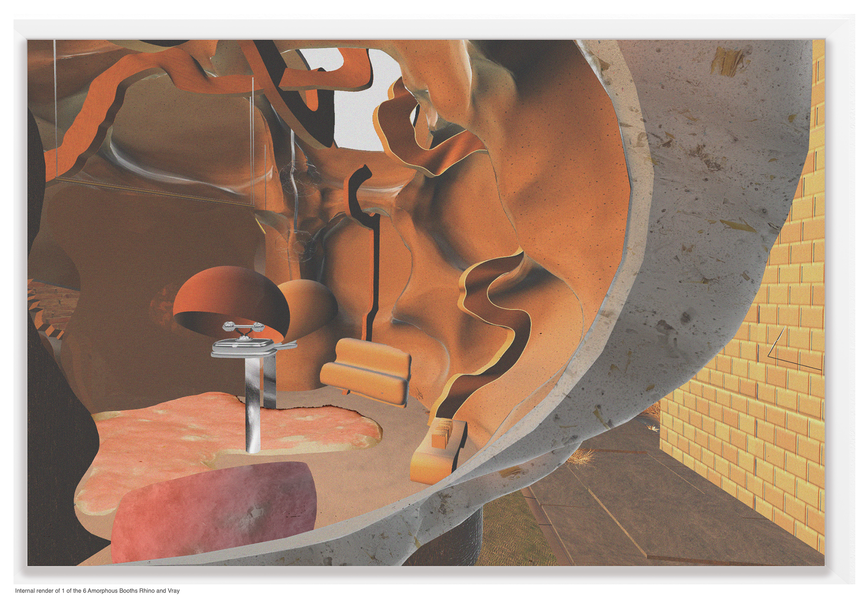Click the caption text below the render
The width and height of the screenshot is (868, 611).
click(x=97, y=591)
